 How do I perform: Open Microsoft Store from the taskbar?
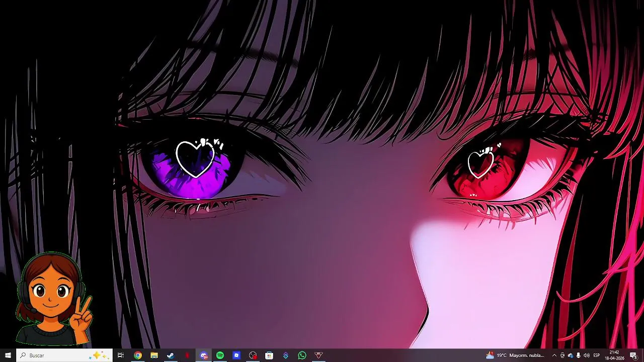click(269, 355)
